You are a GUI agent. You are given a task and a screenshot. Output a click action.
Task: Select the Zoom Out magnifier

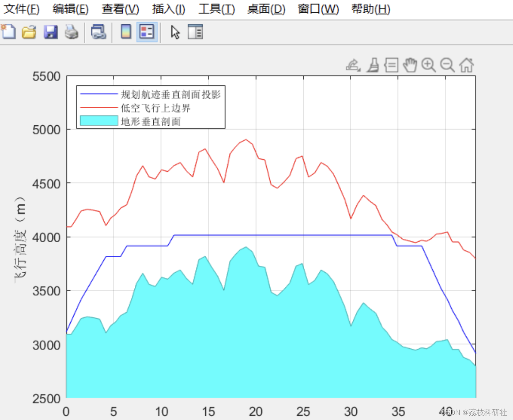click(x=447, y=65)
